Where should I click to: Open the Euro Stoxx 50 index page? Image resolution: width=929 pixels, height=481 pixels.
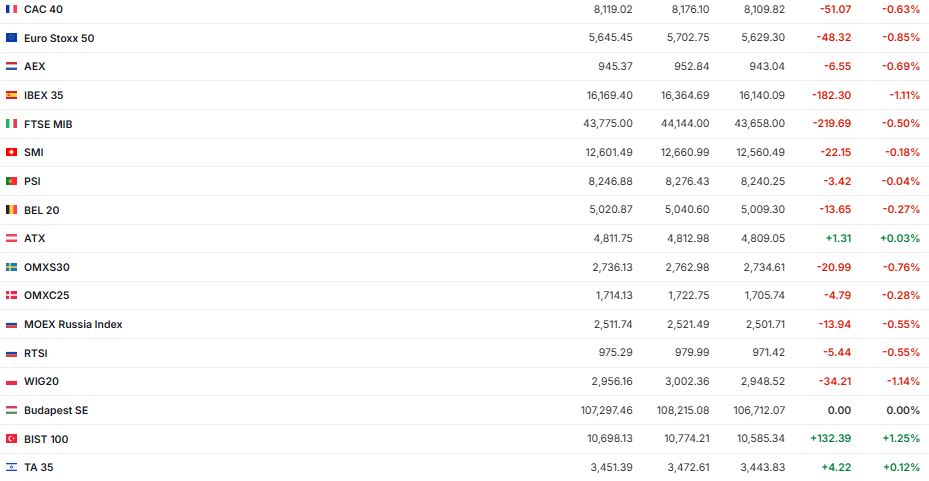point(59,38)
